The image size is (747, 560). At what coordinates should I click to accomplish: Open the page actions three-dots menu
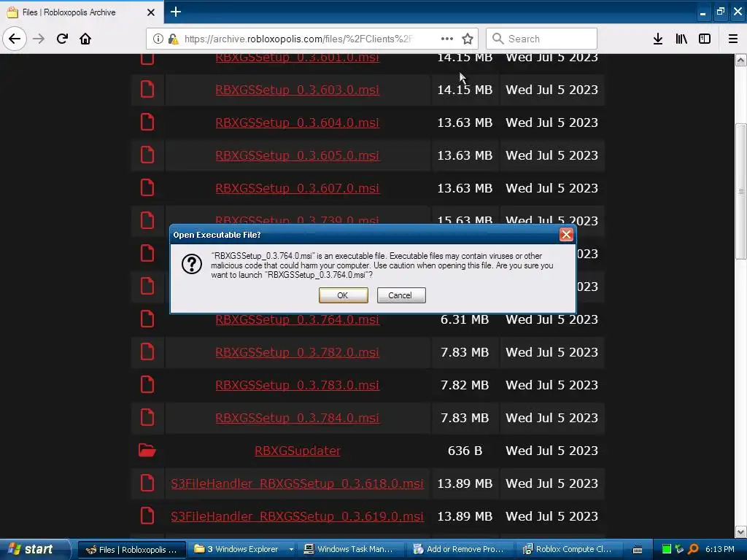447,39
